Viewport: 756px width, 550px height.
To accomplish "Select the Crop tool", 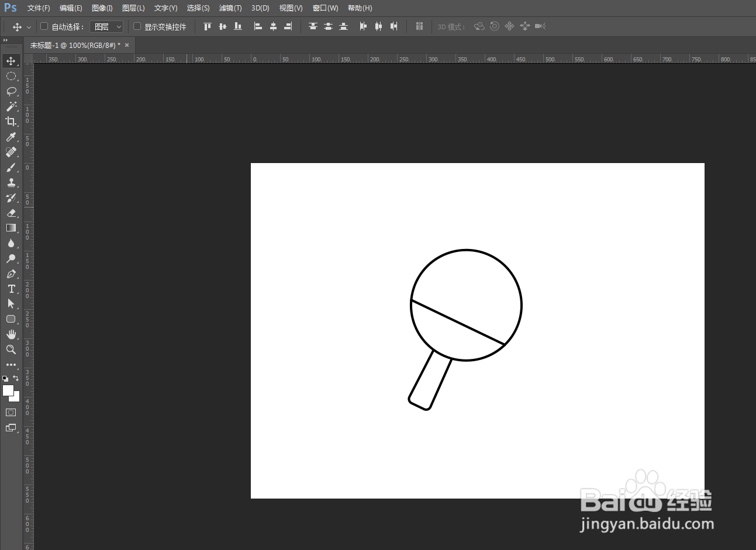I will 11,122.
